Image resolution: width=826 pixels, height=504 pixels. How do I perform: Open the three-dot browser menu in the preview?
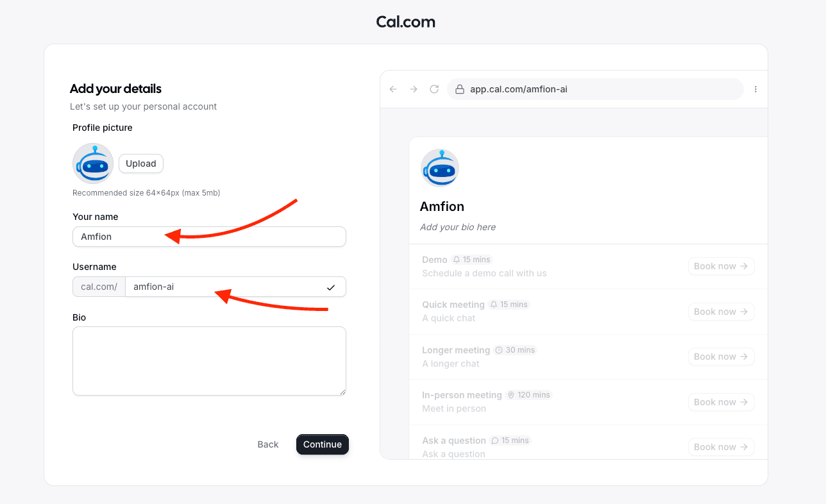[755, 89]
